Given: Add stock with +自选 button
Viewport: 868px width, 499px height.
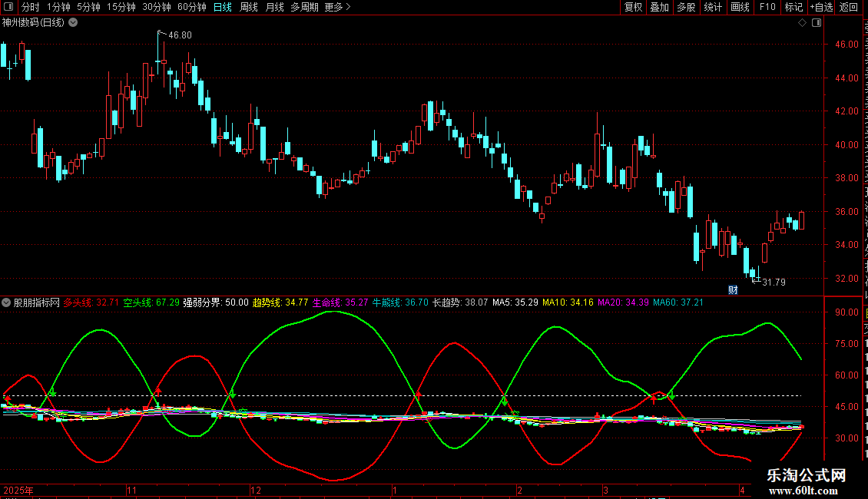Looking at the screenshot, I should click(821, 7).
